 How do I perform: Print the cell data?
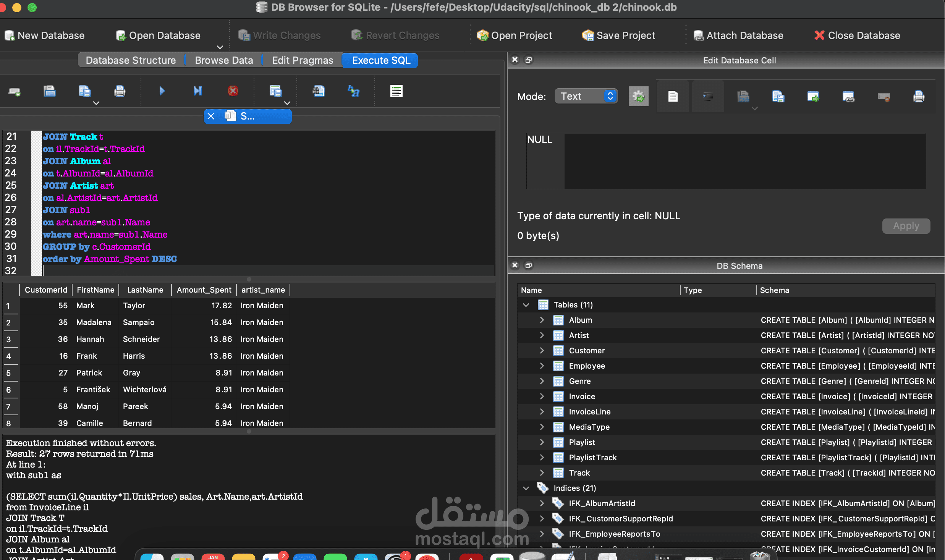(919, 96)
